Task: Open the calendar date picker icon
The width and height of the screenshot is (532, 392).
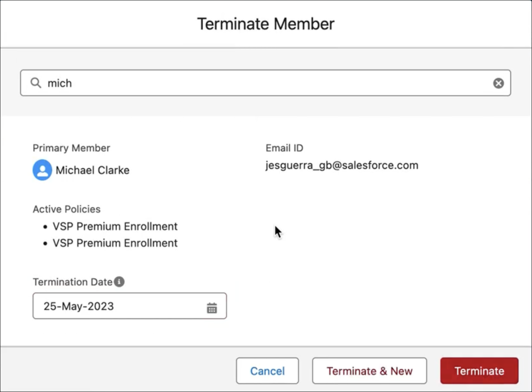Action: (x=212, y=308)
